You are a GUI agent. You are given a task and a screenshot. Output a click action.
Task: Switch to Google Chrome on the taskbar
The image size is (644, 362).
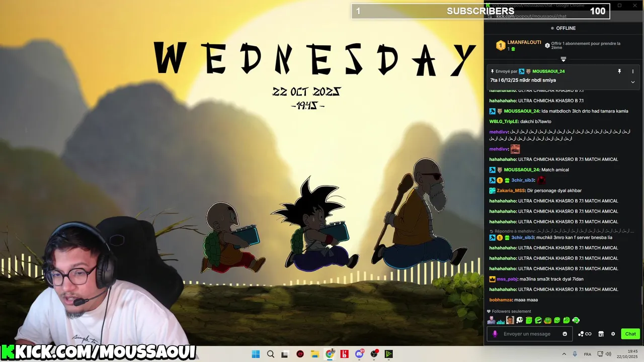pos(330,354)
